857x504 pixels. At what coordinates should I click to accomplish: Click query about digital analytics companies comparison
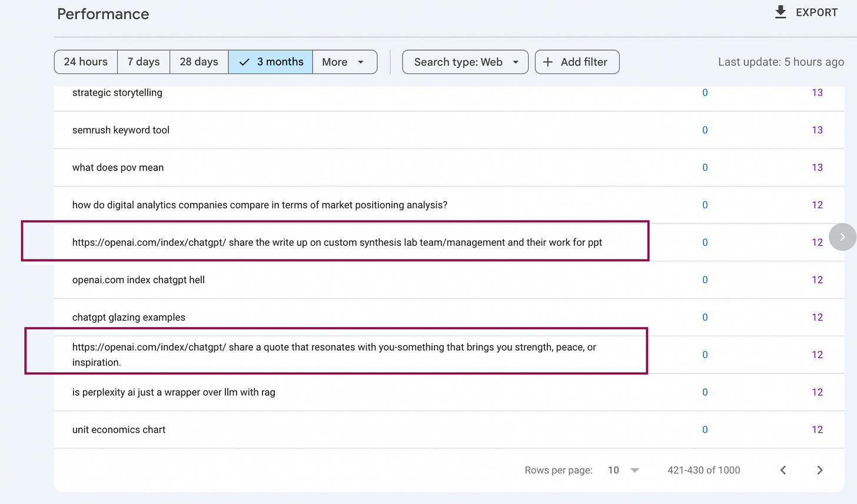[x=260, y=205]
